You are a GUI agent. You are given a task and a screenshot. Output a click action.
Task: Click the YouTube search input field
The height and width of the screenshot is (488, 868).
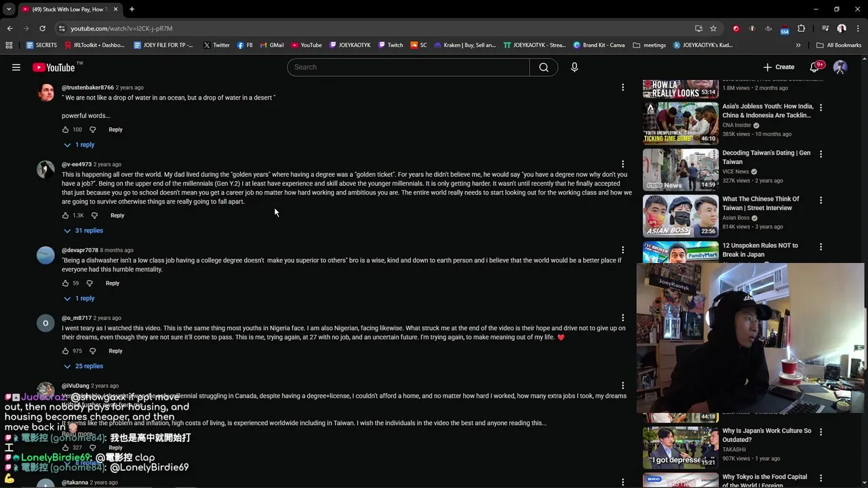click(408, 67)
